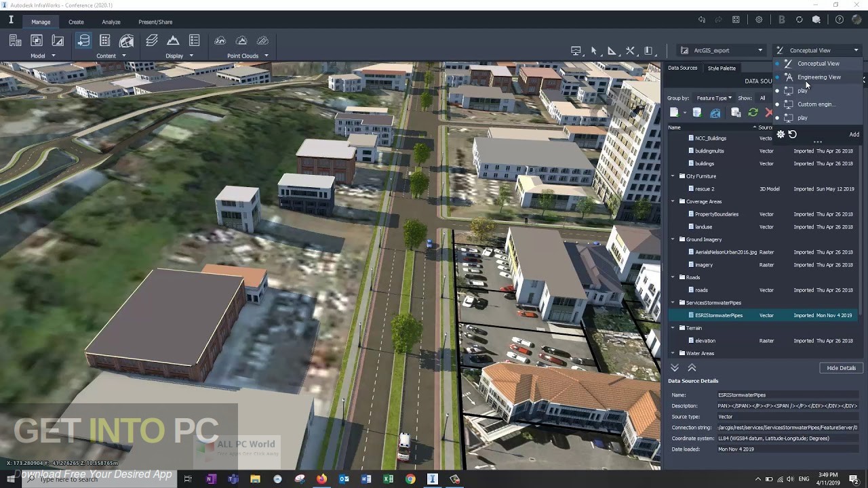The image size is (868, 488).
Task: Open Firefox from the Windows taskbar
Action: pos(321,479)
